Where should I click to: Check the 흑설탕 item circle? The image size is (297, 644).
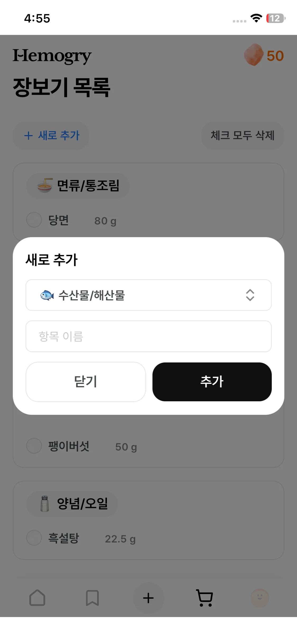click(x=34, y=538)
